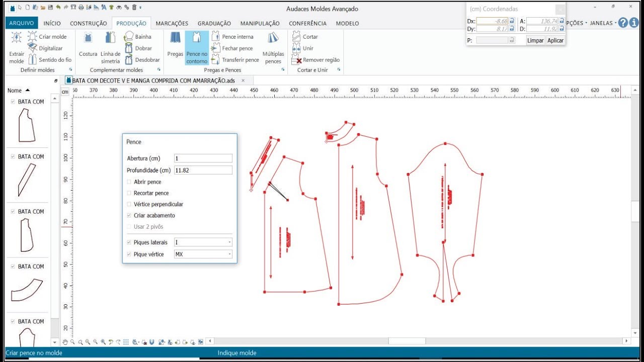This screenshot has width=644, height=362.
Task: Click the save icon in quick access toolbar
Action: (50, 8)
